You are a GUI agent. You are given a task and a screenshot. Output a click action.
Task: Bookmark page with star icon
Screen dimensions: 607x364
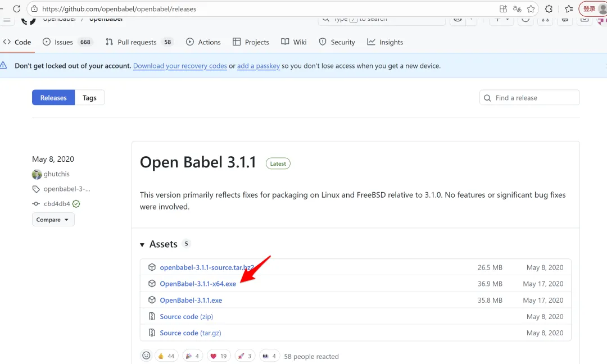[x=531, y=9]
